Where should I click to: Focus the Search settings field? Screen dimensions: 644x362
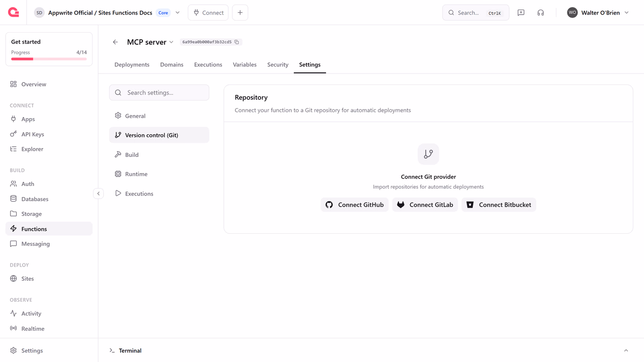tap(159, 93)
